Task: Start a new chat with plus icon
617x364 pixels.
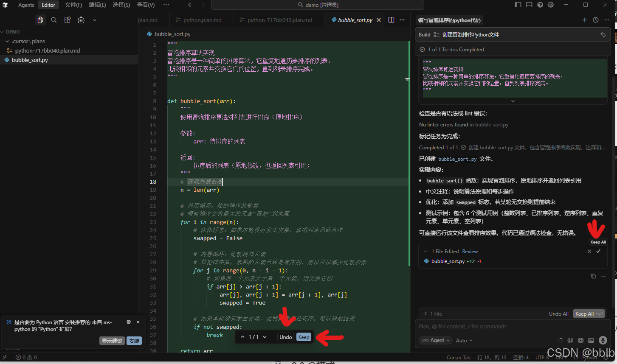Action: tap(585, 20)
